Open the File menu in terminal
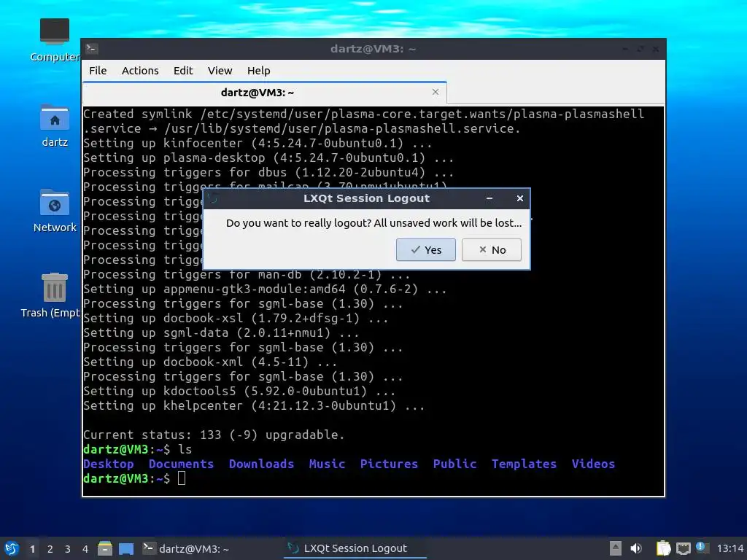Viewport: 747px width, 560px height. [98, 71]
